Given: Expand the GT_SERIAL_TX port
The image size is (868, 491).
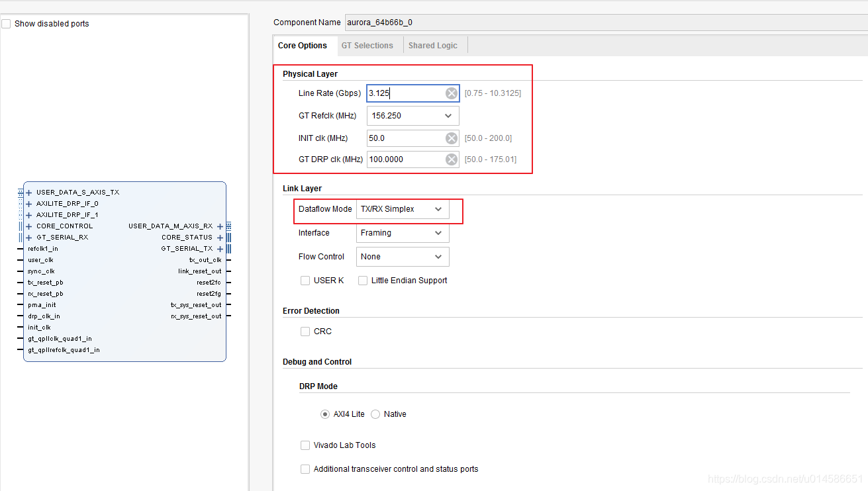Looking at the screenshot, I should tap(220, 249).
